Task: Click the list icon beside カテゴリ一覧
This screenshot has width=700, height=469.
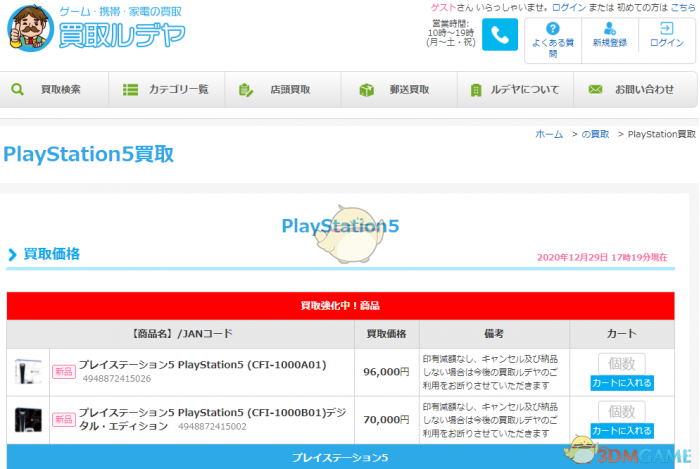Action: 130,90
